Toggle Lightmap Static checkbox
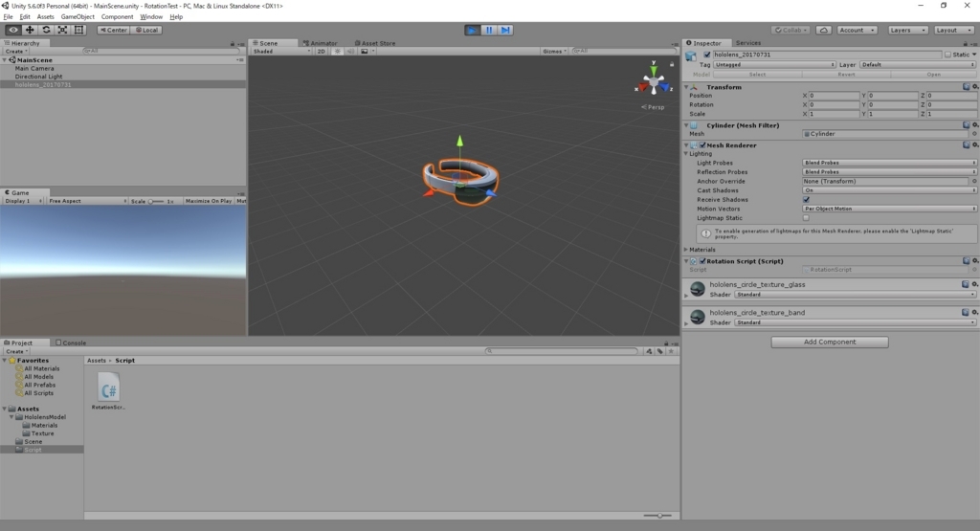 tap(806, 218)
